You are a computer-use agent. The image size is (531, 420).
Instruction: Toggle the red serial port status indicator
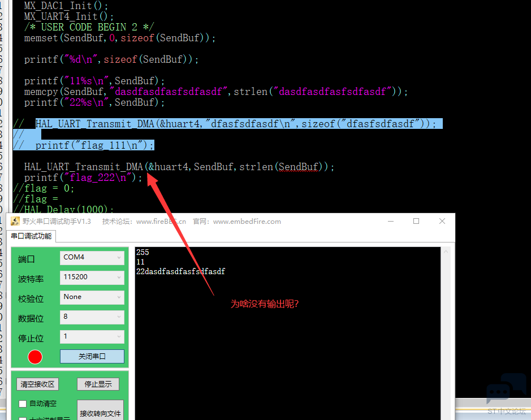point(34,357)
